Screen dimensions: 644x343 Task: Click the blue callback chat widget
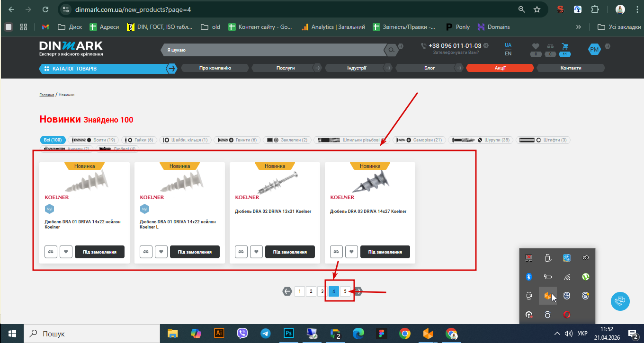620,301
